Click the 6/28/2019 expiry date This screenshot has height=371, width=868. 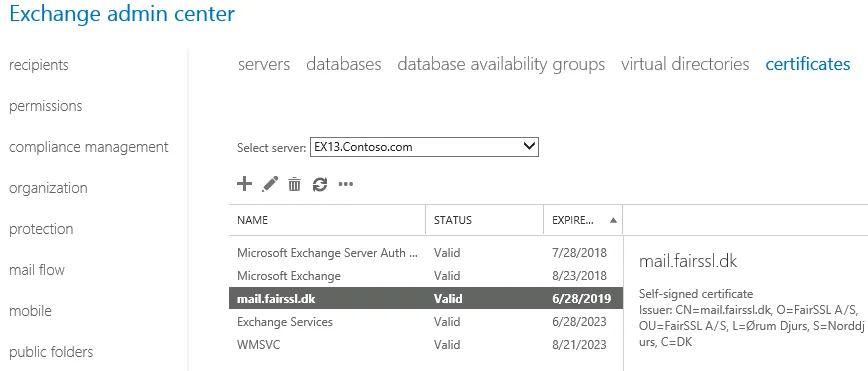coord(581,299)
